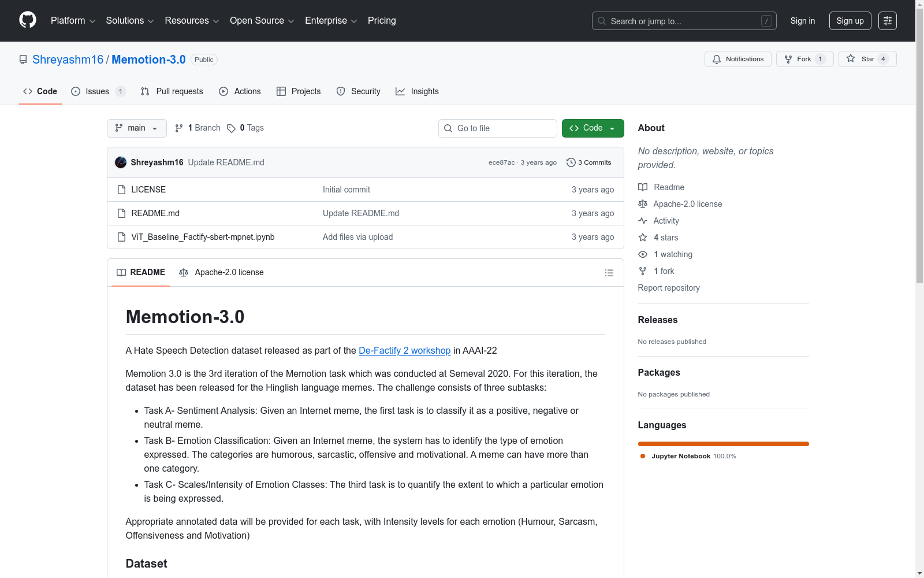Open the LICENSE file name

pyautogui.click(x=148, y=190)
